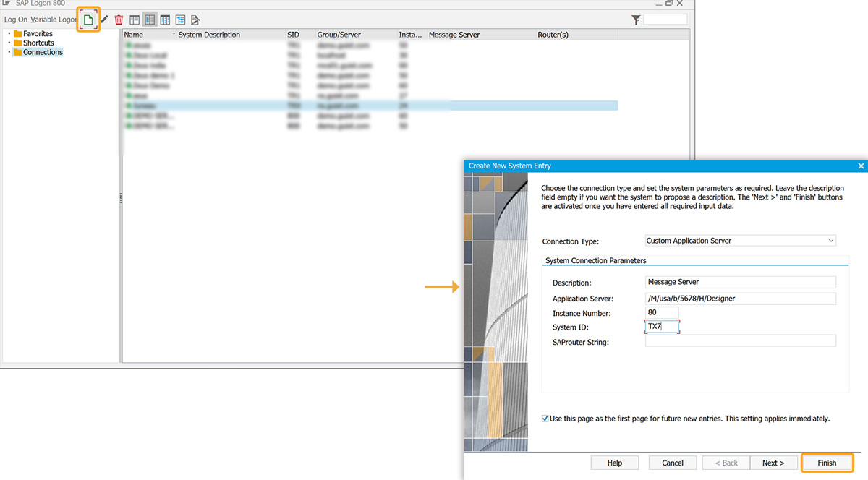Screen dimensions: 868x480
Task: Select the explorer view layout icon
Action: [135, 20]
